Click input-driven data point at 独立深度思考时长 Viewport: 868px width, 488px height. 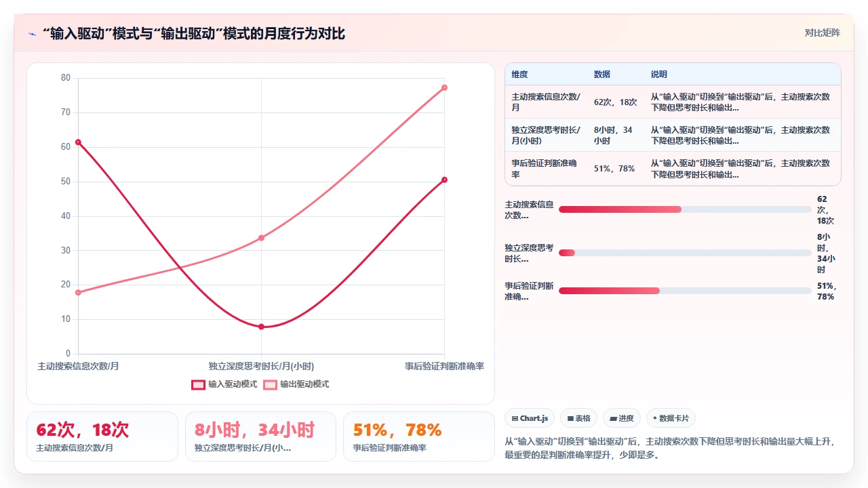[261, 327]
